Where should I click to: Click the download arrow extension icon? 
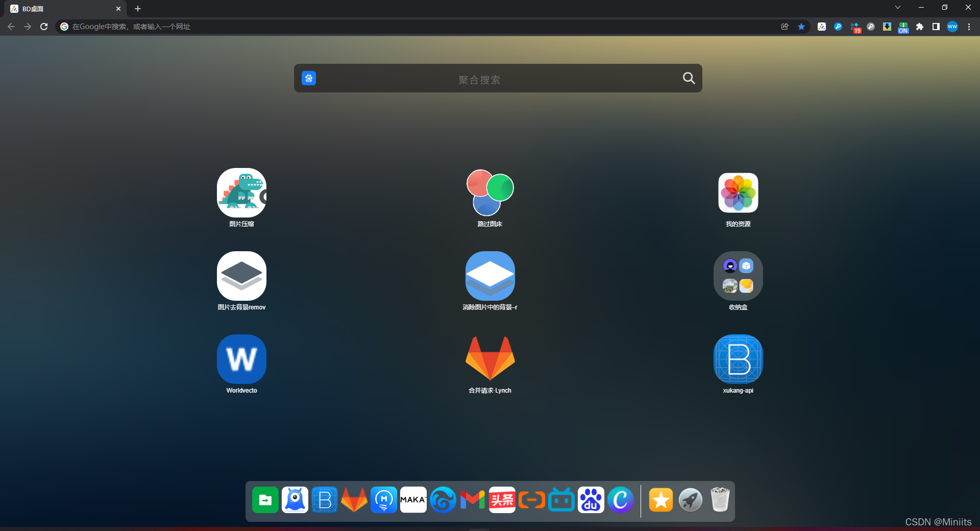click(887, 27)
